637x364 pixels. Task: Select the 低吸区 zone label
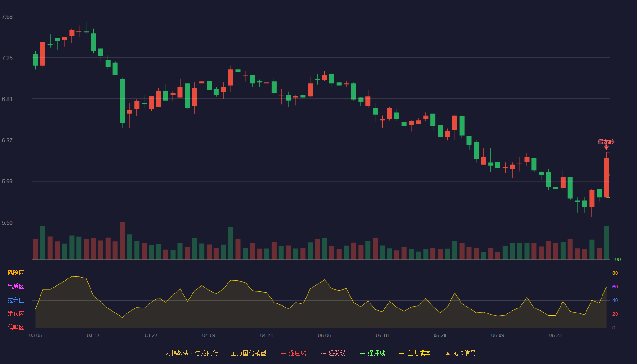tap(15, 327)
